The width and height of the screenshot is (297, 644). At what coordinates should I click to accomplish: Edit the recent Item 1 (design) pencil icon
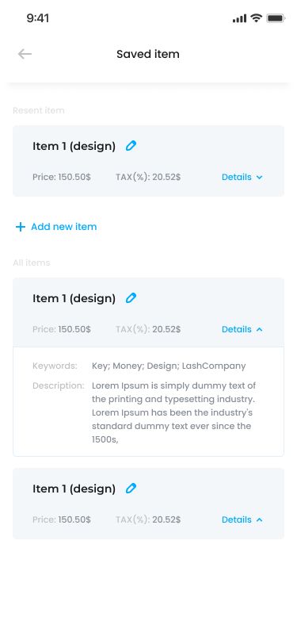pyautogui.click(x=131, y=146)
